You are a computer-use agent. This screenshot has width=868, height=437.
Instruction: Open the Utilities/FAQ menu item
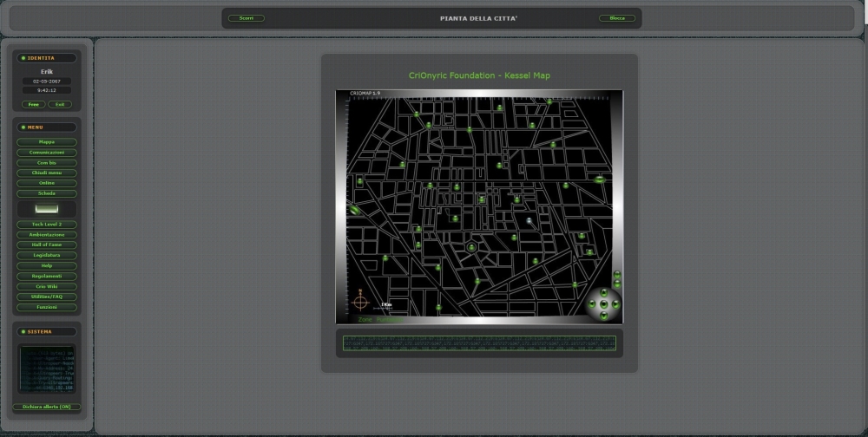pyautogui.click(x=47, y=297)
